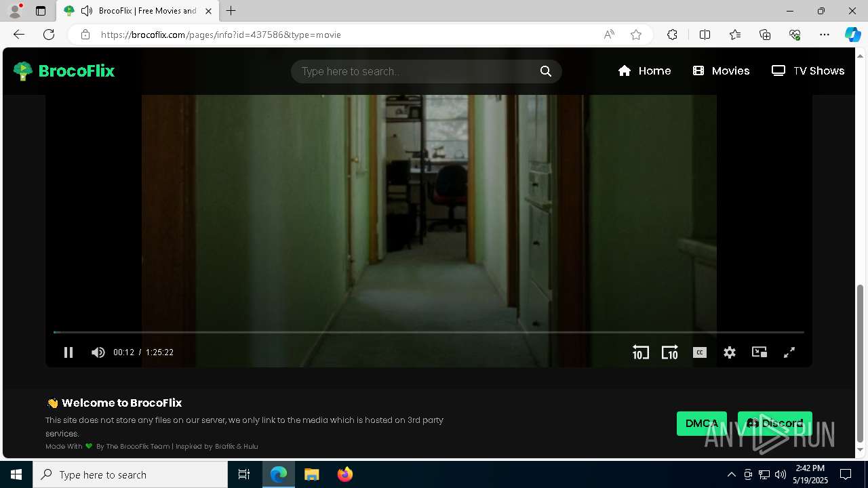868x488 pixels.
Task: View site information lock icon
Action: [85, 35]
